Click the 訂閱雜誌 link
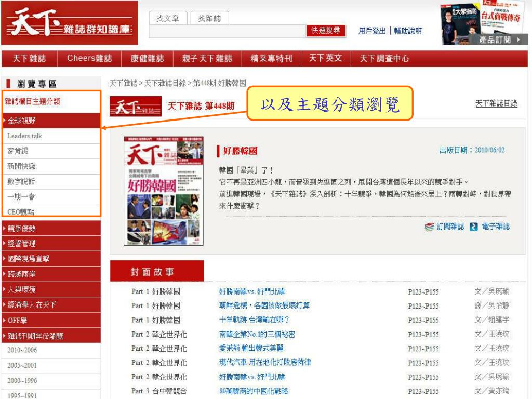Screen dimensions: 532x399 point(450,227)
